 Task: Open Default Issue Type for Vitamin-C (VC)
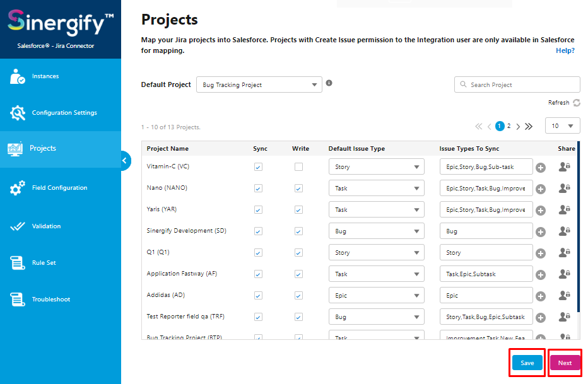click(377, 166)
